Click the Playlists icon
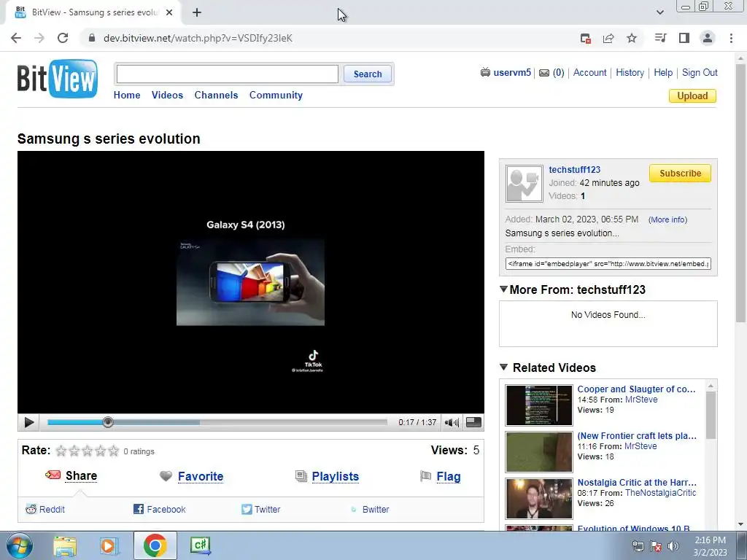Image resolution: width=747 pixels, height=560 pixels. (x=301, y=476)
